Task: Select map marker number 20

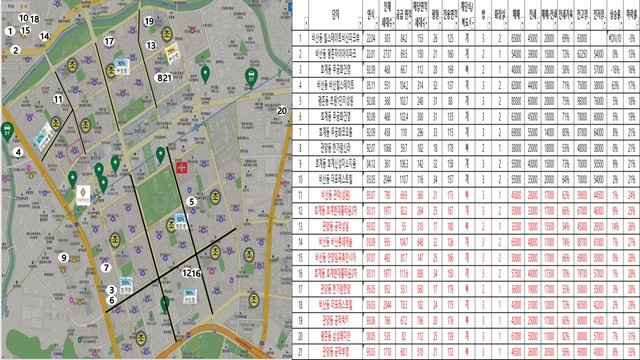Action: [282, 111]
